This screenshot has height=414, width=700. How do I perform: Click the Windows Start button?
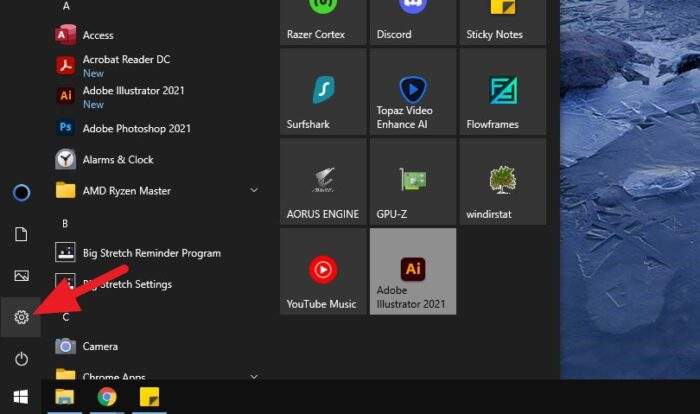click(21, 397)
